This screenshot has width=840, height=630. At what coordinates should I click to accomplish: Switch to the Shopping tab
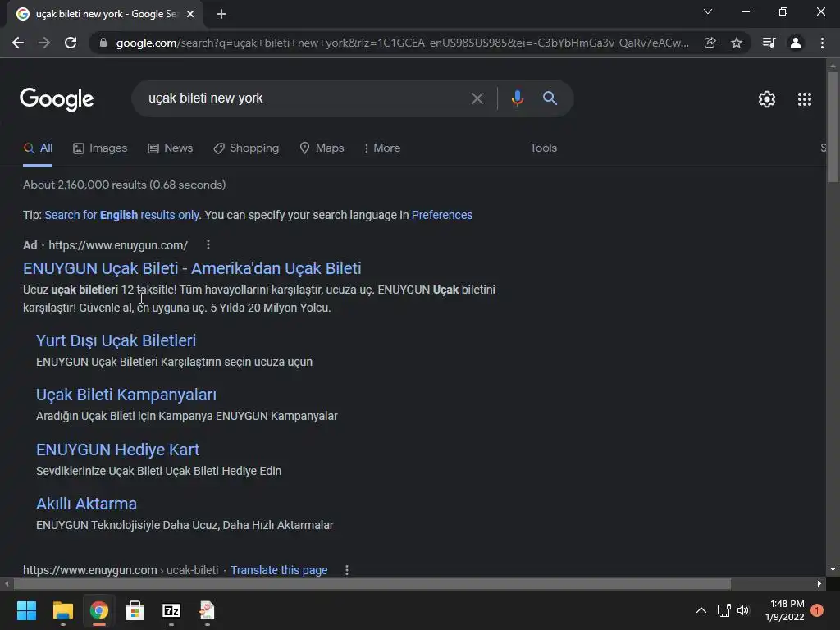coord(246,148)
